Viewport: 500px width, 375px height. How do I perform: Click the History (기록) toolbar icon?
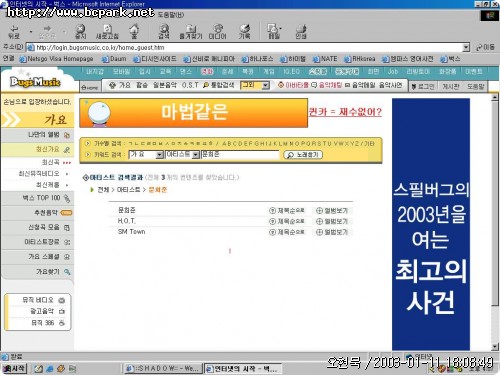pos(244,31)
